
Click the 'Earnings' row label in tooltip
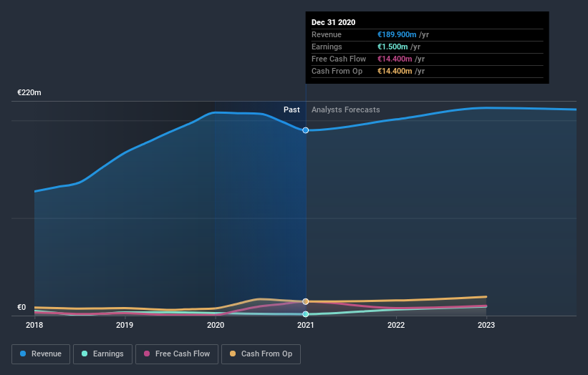coord(327,47)
